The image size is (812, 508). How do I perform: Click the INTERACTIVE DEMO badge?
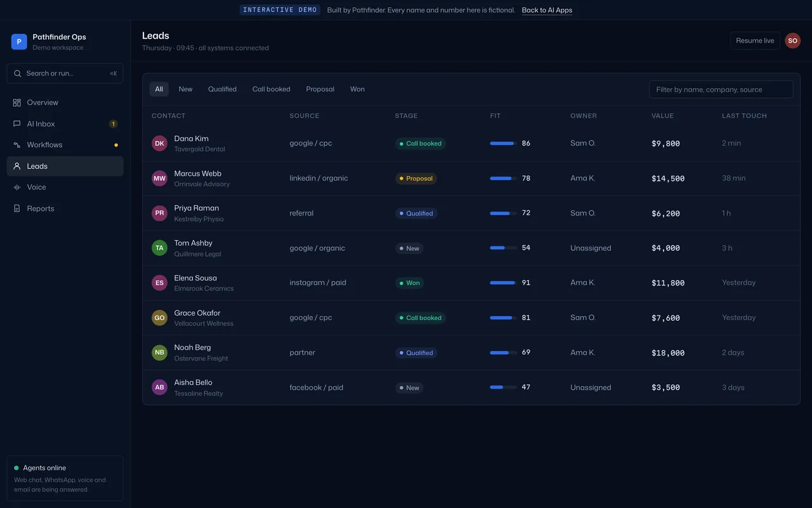(280, 10)
